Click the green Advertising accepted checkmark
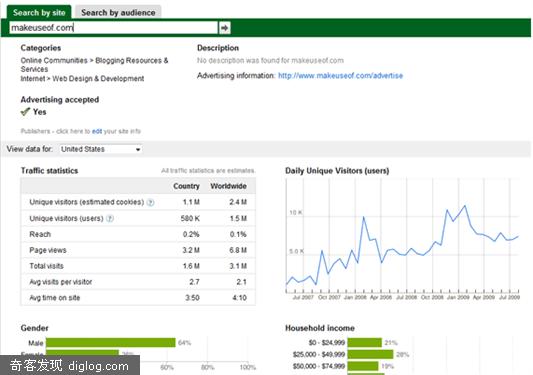 25,112
